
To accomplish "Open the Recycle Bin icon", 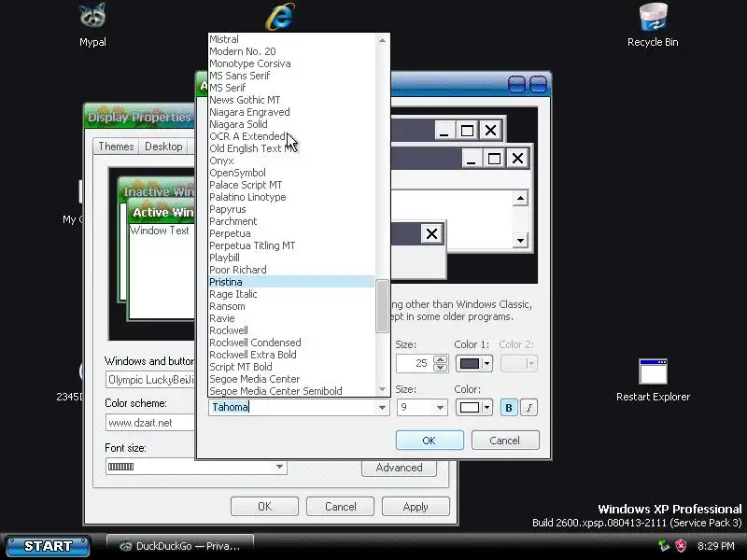I will tap(653, 25).
